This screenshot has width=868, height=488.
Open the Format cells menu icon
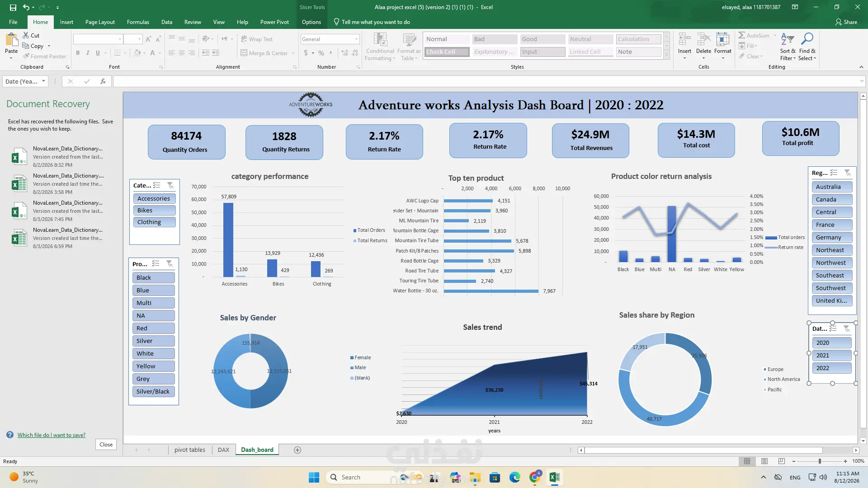pos(723,40)
